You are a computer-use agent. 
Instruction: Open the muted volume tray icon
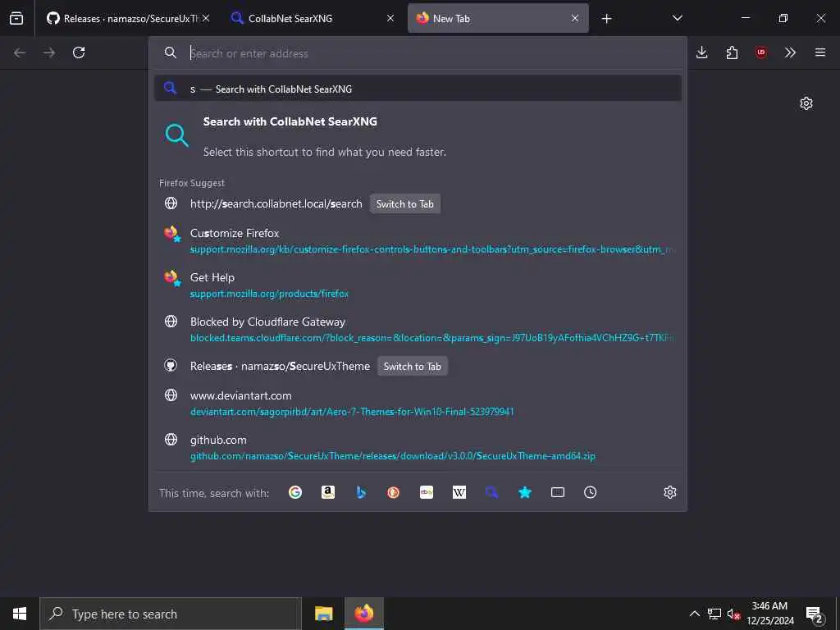[x=733, y=614]
